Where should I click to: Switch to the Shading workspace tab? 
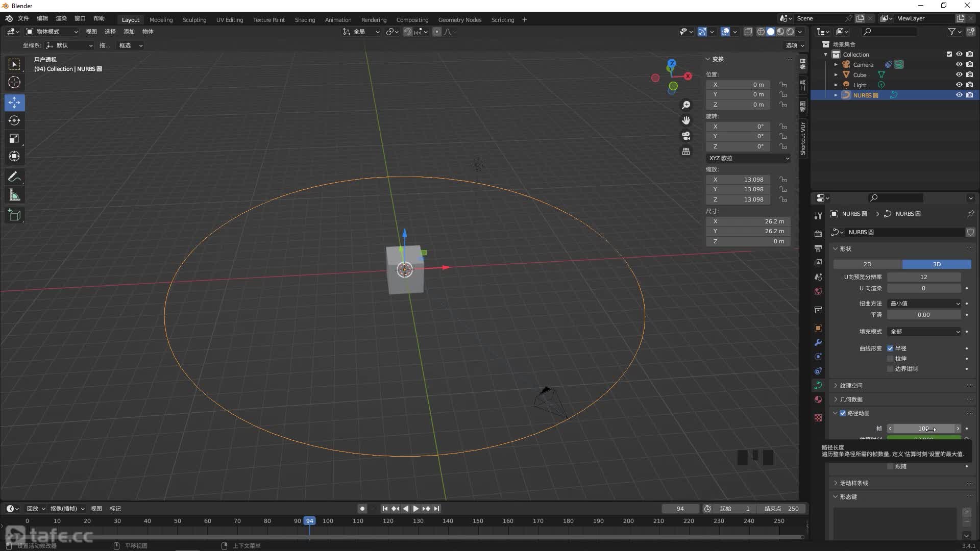305,20
